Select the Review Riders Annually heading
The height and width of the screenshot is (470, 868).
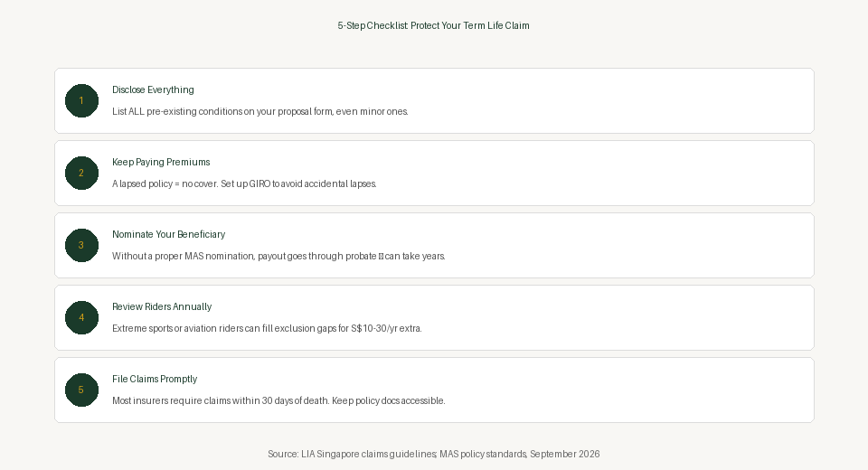[x=162, y=306]
